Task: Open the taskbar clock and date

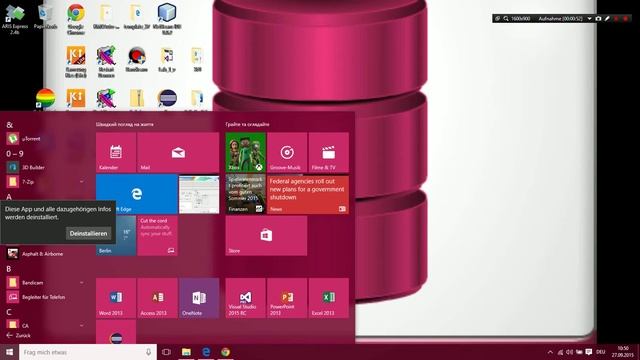Action: [623, 352]
